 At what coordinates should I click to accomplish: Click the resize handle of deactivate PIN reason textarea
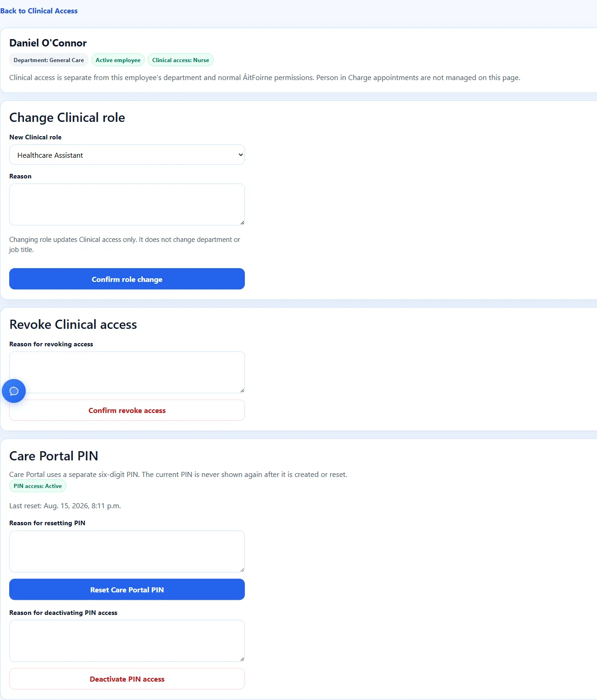(242, 659)
